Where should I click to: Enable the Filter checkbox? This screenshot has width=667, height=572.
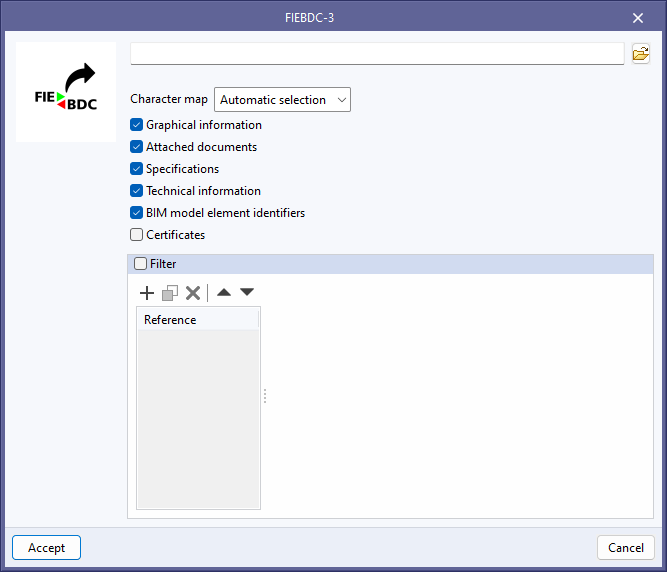[x=140, y=264]
